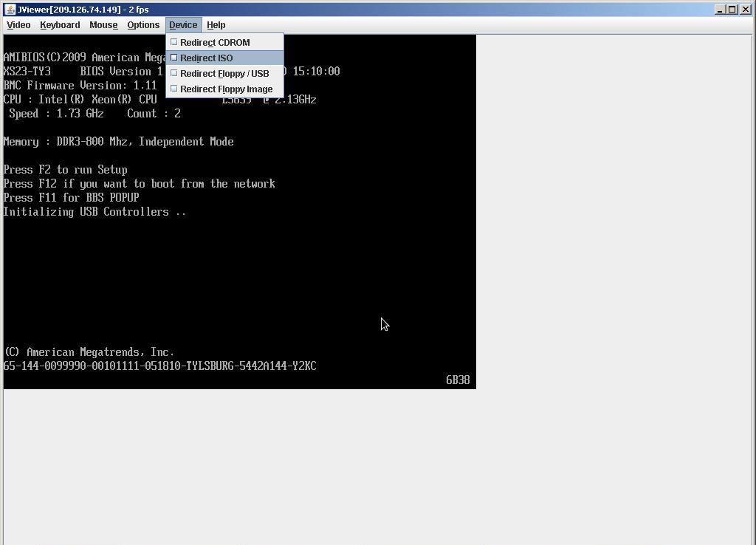Open the Video menu

coord(18,25)
